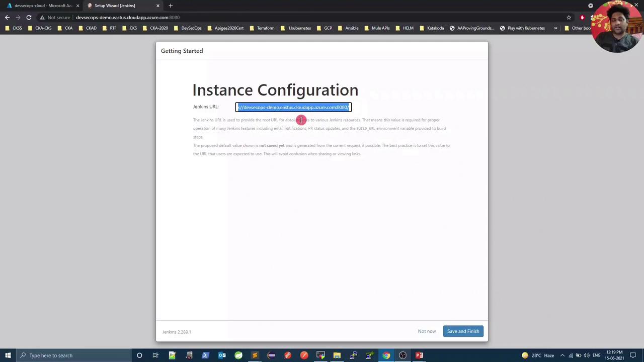Bookmark this page with the star icon
The height and width of the screenshot is (362, 644).
(x=569, y=18)
